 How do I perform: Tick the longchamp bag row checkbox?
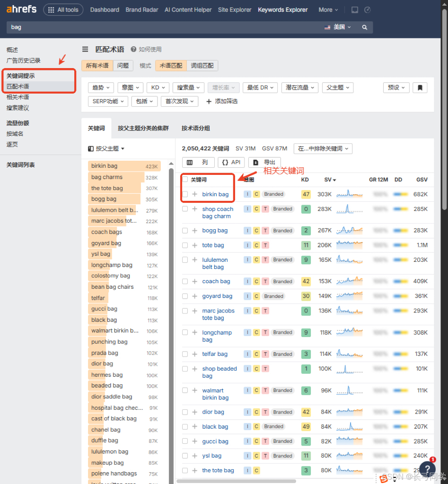tap(185, 332)
